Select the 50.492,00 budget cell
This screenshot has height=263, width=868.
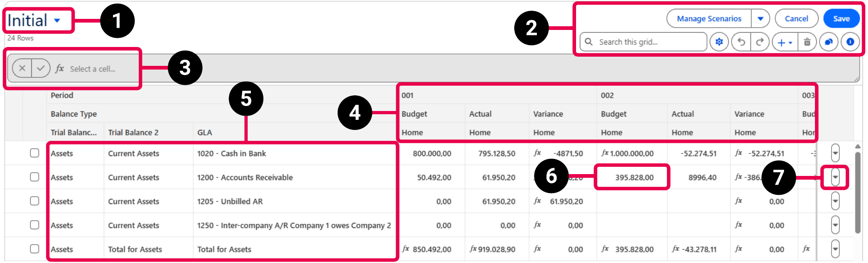432,177
